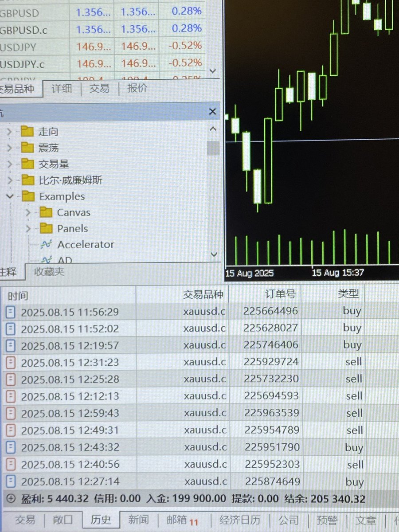Image resolution: width=399 pixels, height=532 pixels.
Task: Expand the 震荡 folder chevron
Action: pos(10,148)
